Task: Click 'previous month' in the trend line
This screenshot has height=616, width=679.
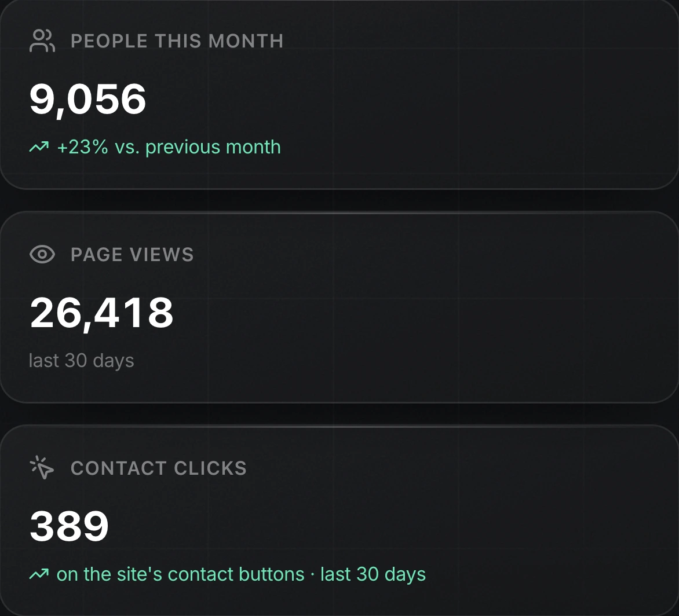Action: 213,148
